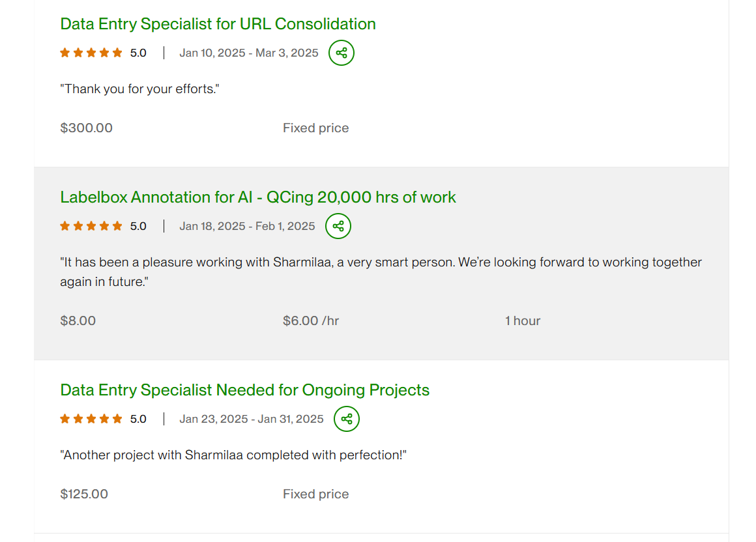
Task: Click the "1 hour" duration label
Action: point(523,321)
